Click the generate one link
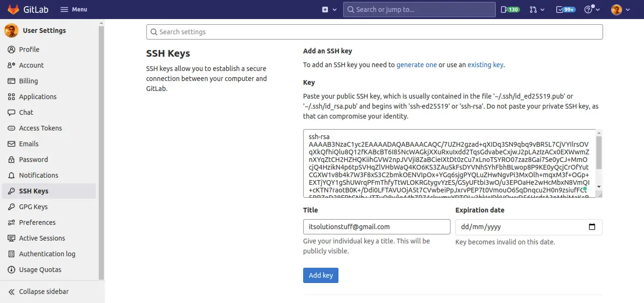644x303 pixels. [416, 64]
